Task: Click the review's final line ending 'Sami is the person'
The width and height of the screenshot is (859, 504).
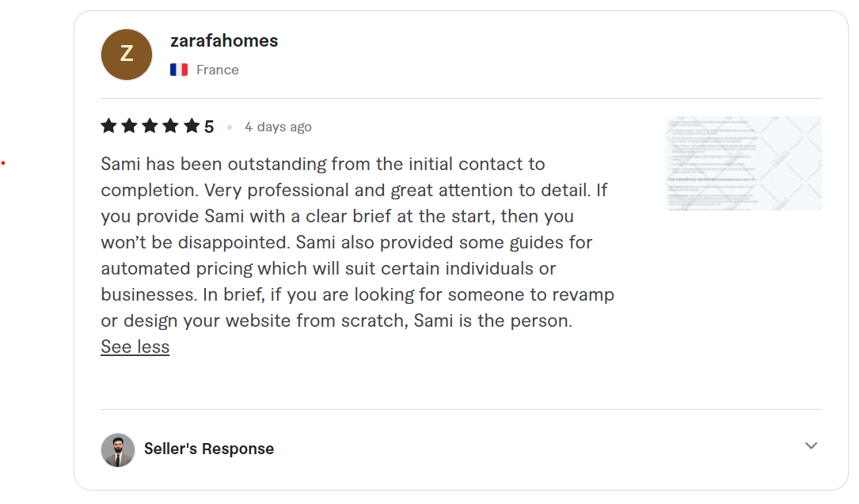Action: [x=336, y=321]
